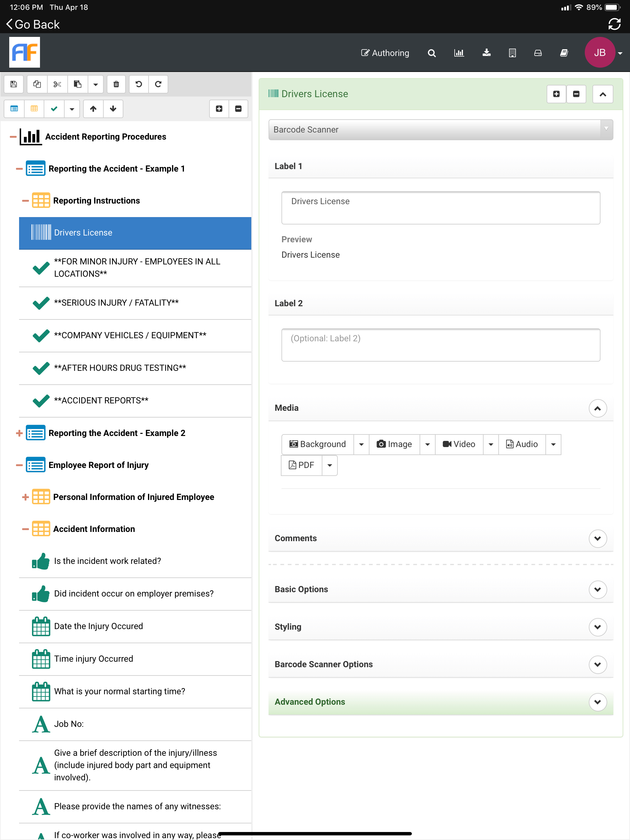The image size is (630, 840).
Task: Select the Drivers License tree item
Action: [135, 233]
